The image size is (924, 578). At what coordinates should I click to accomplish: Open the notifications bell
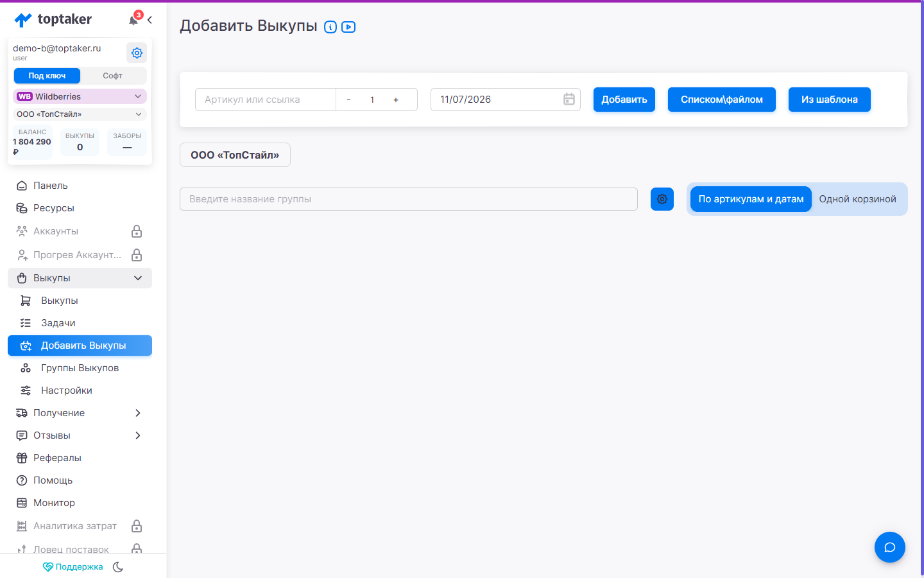133,20
